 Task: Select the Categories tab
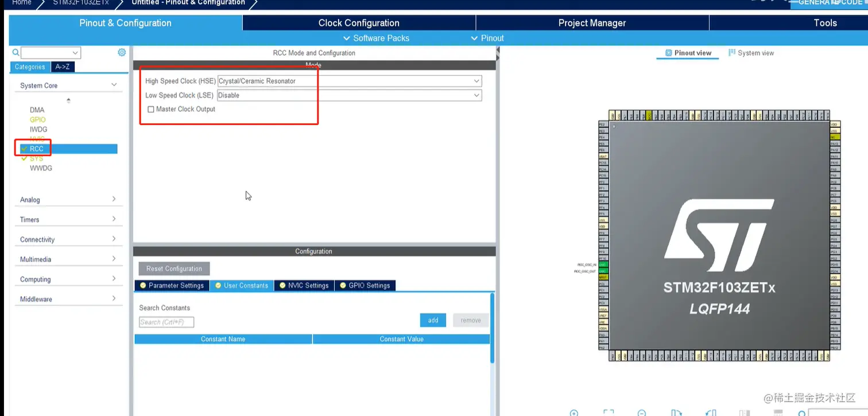pos(30,67)
